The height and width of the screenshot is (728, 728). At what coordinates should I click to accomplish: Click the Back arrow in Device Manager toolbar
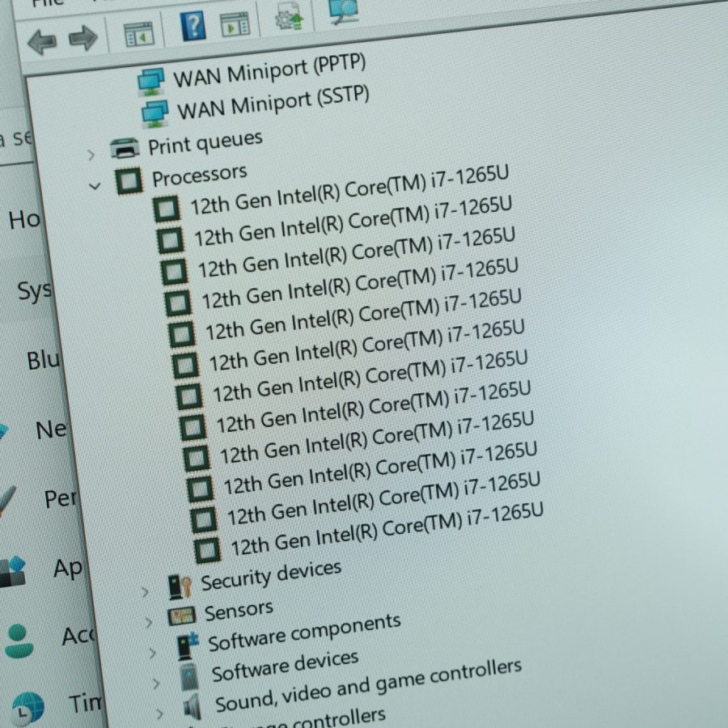pyautogui.click(x=42, y=42)
